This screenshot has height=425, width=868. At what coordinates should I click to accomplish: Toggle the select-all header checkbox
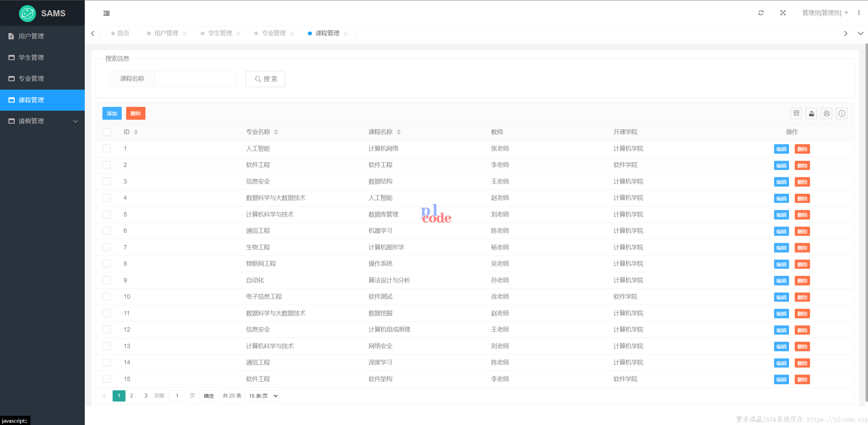click(x=107, y=132)
